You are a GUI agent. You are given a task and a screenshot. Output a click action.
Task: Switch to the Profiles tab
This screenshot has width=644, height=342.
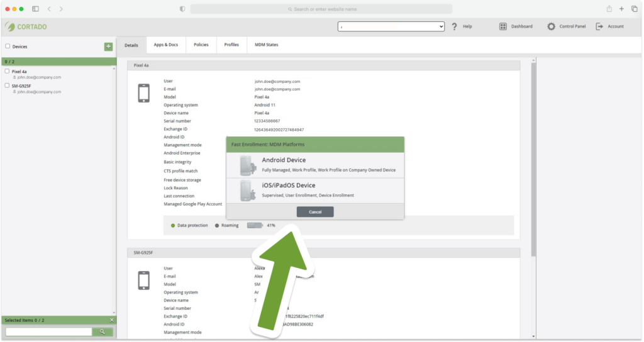point(231,45)
